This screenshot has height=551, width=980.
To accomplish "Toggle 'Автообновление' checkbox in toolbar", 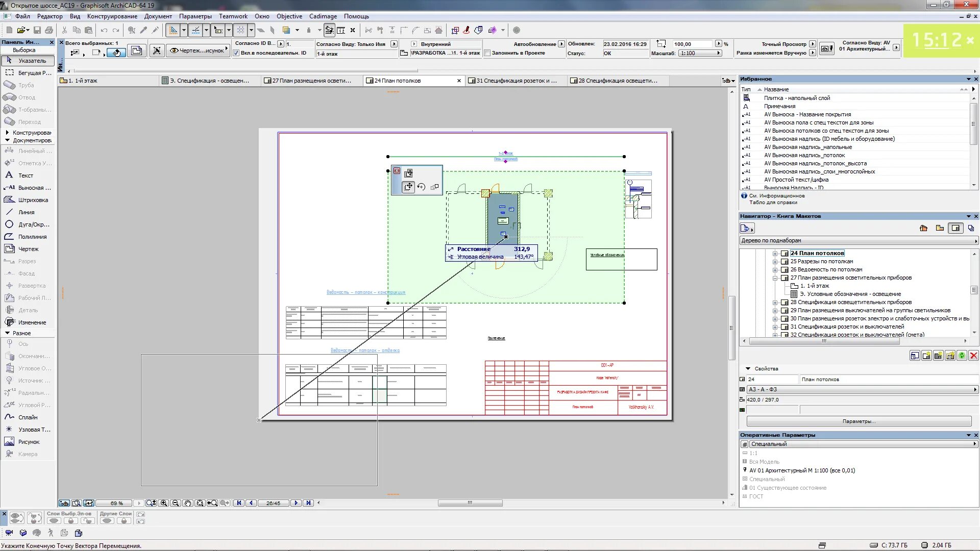I will pyautogui.click(x=559, y=44).
